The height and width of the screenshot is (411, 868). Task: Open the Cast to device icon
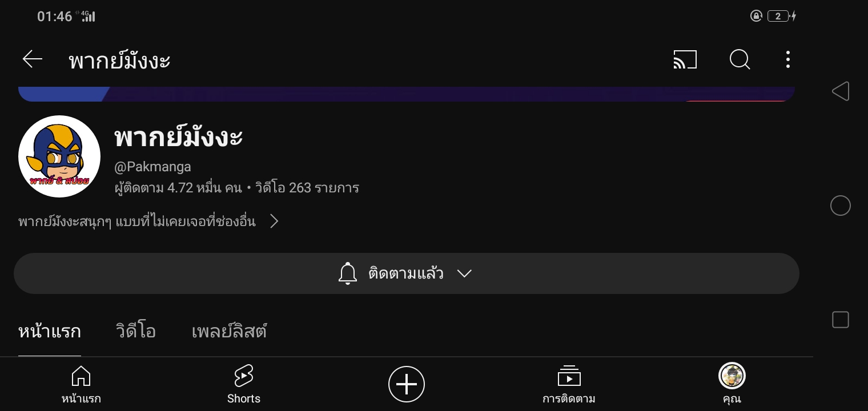(685, 59)
